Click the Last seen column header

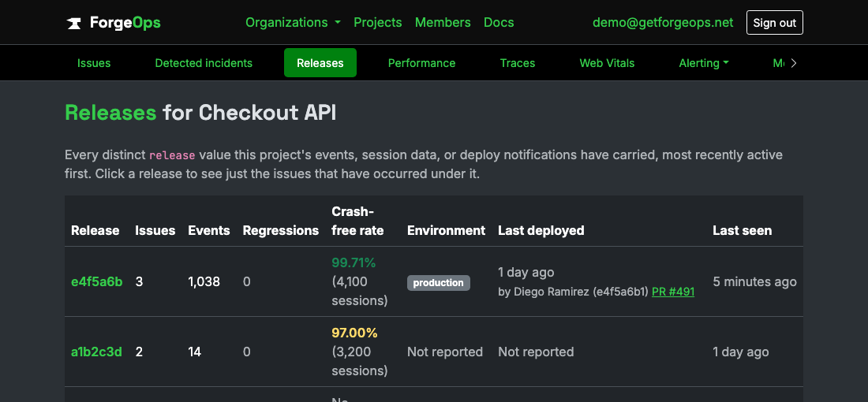[742, 231]
